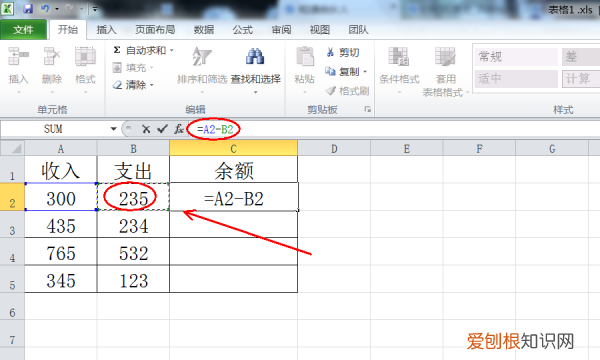Click the 清除 Clear eraser button
Image resolution: width=600 pixels, height=360 pixels.
pyautogui.click(x=129, y=85)
